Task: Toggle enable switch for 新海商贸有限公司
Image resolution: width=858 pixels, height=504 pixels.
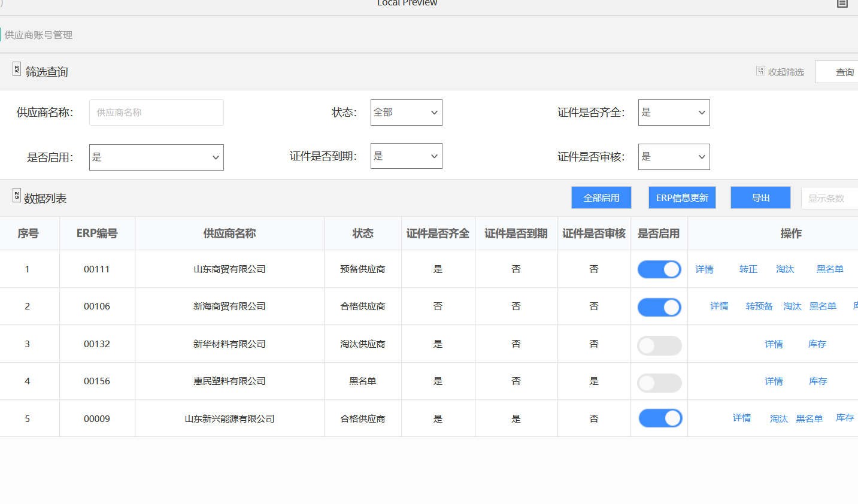Action: (659, 307)
